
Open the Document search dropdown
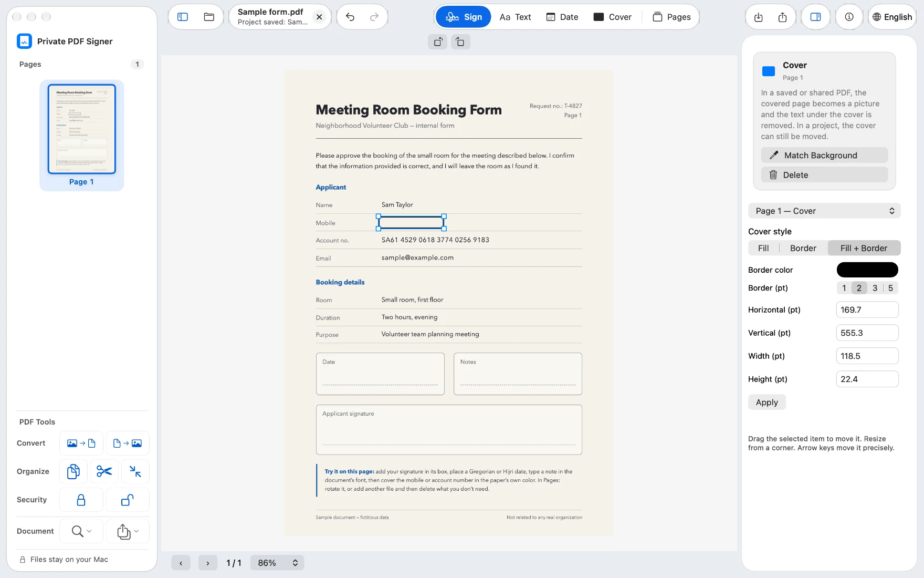(x=81, y=531)
